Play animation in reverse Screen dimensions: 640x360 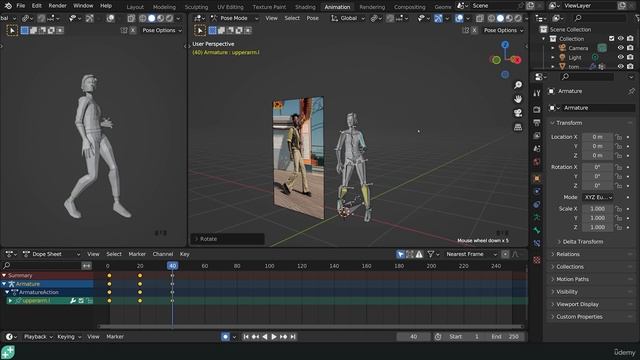click(x=264, y=337)
